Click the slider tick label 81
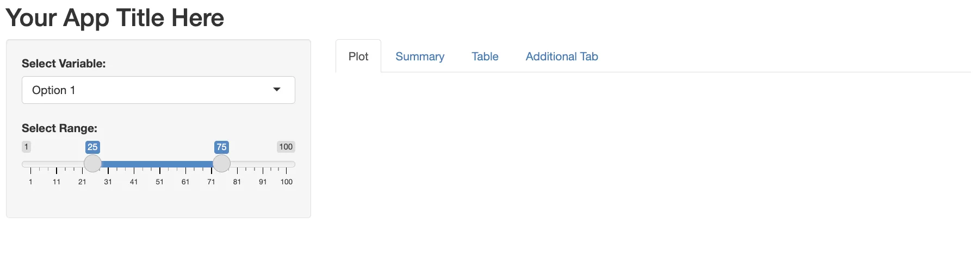Image resolution: width=980 pixels, height=261 pixels. point(237,182)
